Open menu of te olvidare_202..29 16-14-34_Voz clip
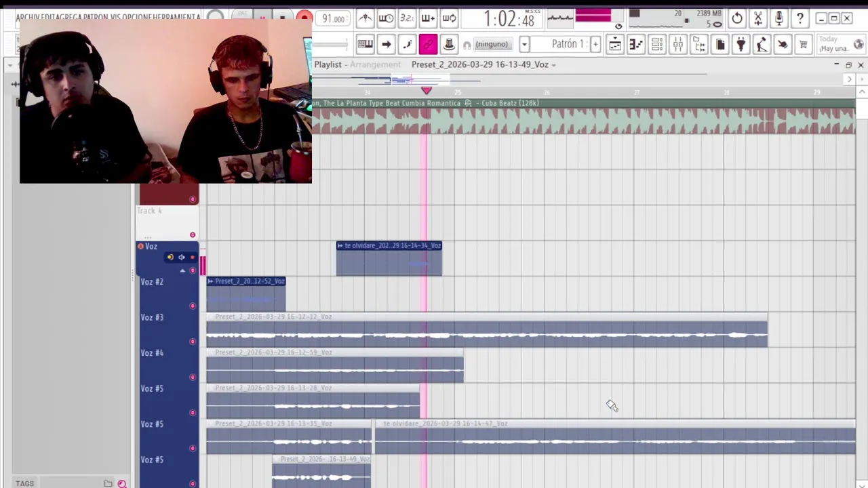The height and width of the screenshot is (488, 868). point(340,245)
